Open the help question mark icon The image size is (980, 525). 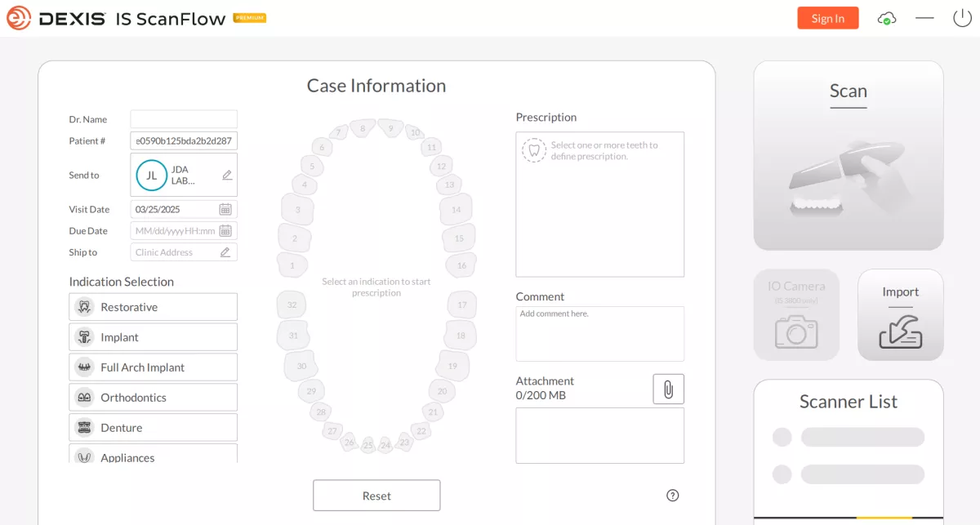(x=673, y=495)
